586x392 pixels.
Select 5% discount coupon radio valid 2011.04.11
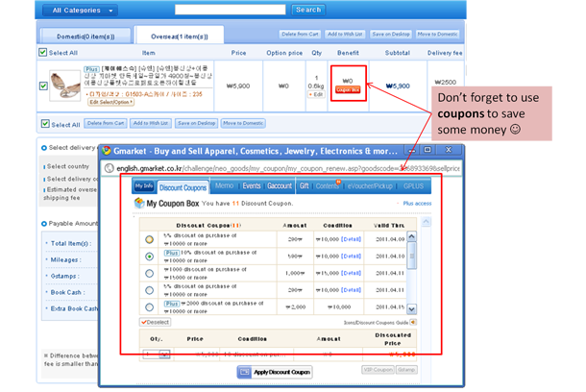pos(149,290)
